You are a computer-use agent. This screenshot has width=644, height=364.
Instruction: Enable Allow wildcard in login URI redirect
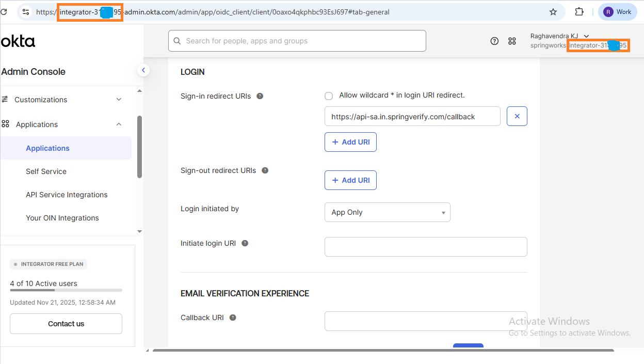pos(329,96)
